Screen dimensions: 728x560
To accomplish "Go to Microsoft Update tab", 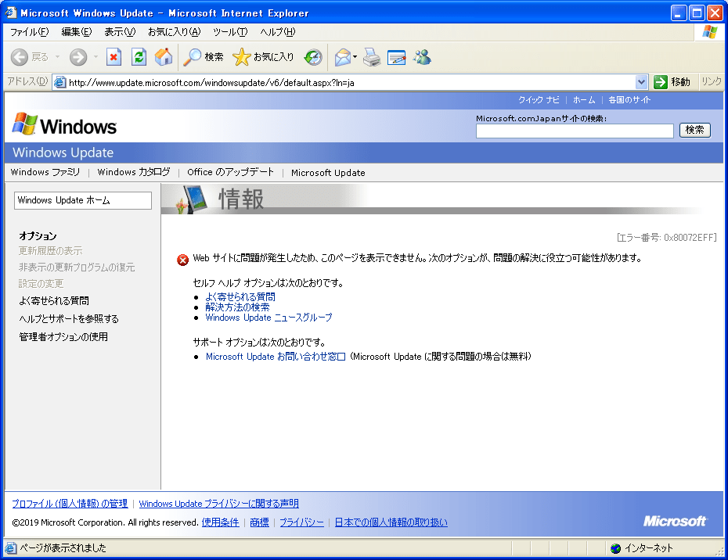I will [x=328, y=173].
